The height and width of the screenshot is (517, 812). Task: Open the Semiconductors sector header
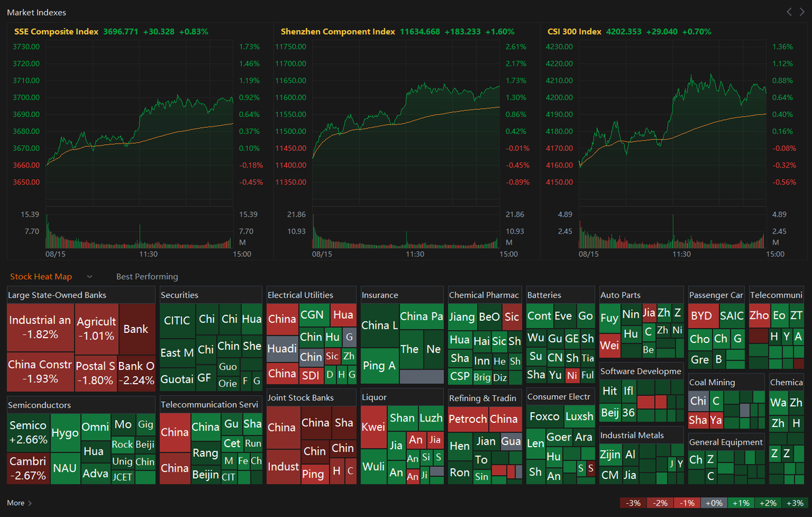81,405
